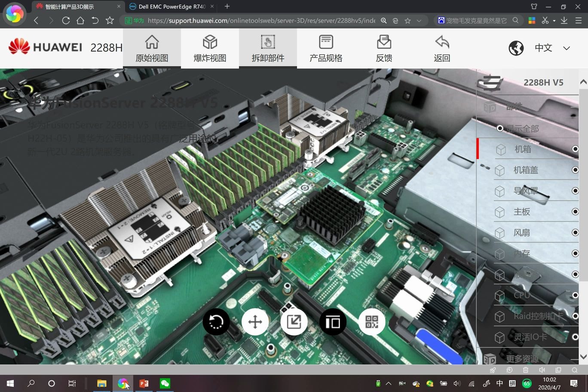Open PowerPoint from taskbar

(x=144, y=383)
